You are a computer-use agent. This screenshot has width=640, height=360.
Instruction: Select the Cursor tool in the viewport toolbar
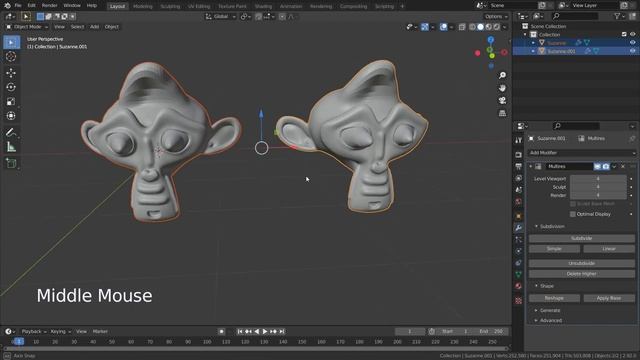point(11,56)
